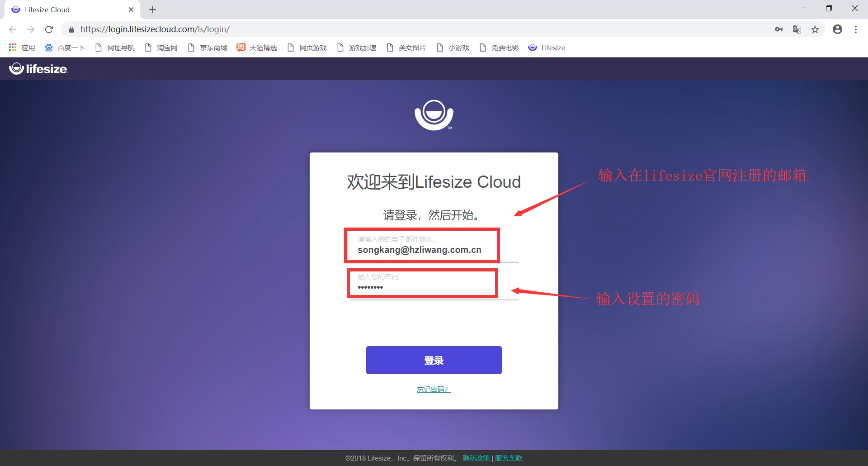Open 应用 apps bookmark
The height and width of the screenshot is (466, 868).
(x=22, y=48)
